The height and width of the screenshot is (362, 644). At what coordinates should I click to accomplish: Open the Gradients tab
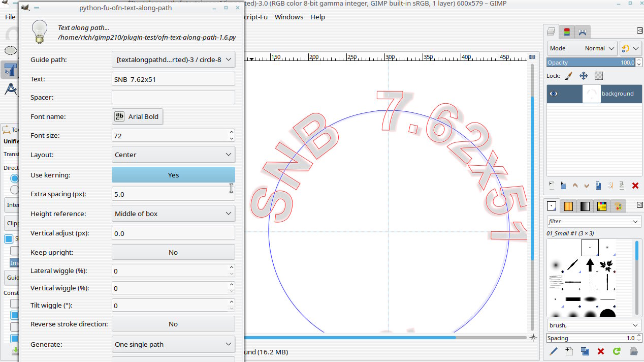pyautogui.click(x=585, y=206)
